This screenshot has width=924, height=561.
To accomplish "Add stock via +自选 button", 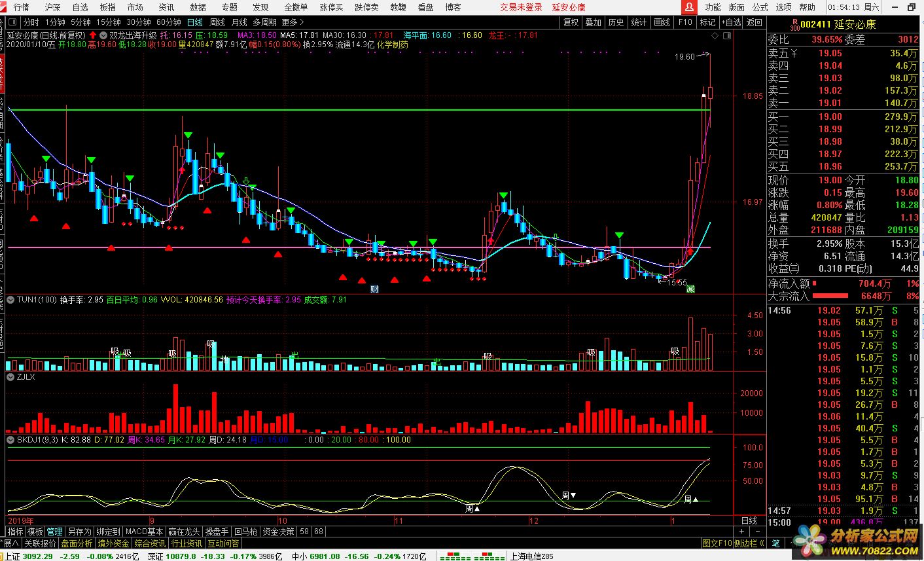I will click(x=731, y=22).
